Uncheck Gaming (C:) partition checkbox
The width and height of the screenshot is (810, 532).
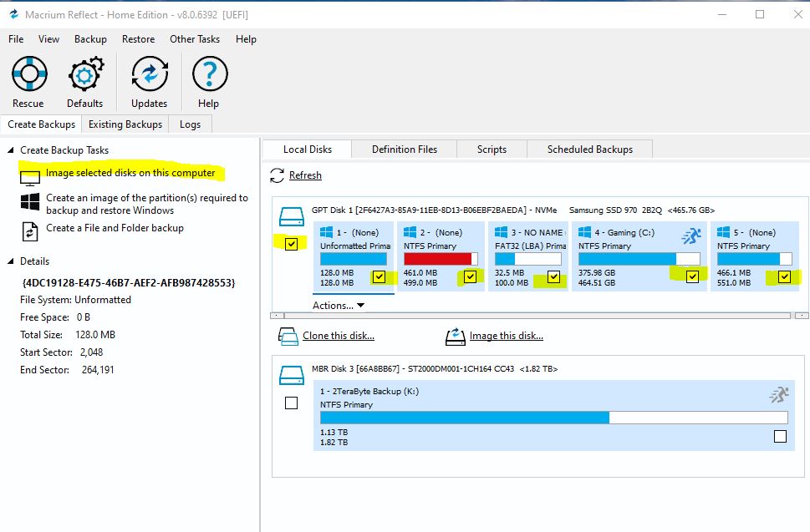[692, 277]
